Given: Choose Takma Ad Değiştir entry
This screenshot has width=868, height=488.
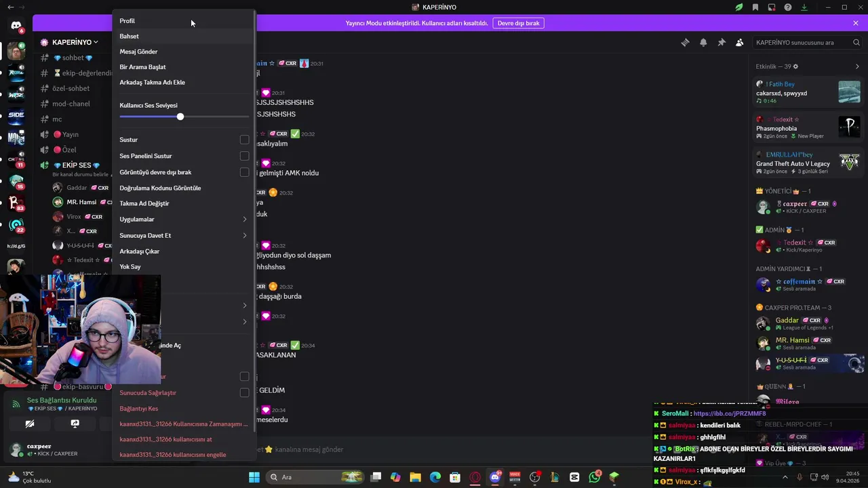Looking at the screenshot, I should (x=183, y=203).
